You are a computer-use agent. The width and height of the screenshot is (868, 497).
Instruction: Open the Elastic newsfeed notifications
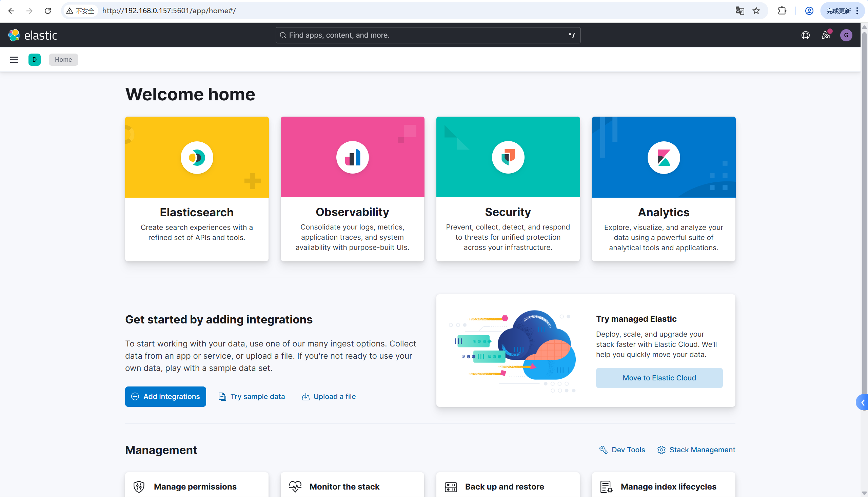click(826, 35)
